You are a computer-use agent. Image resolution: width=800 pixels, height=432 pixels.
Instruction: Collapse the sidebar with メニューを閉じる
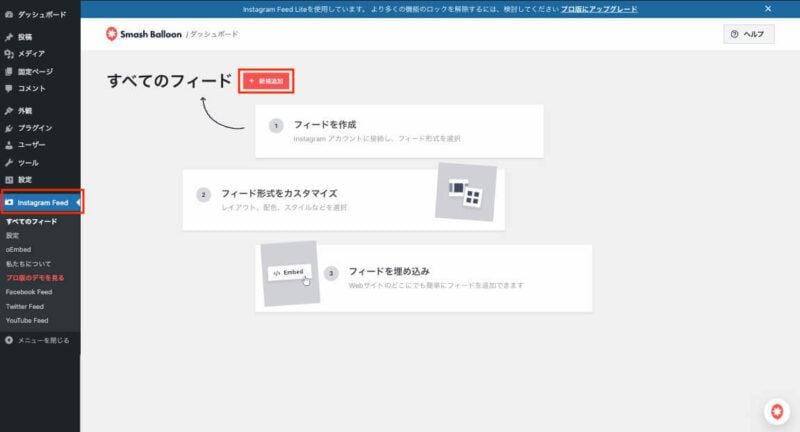coord(40,340)
